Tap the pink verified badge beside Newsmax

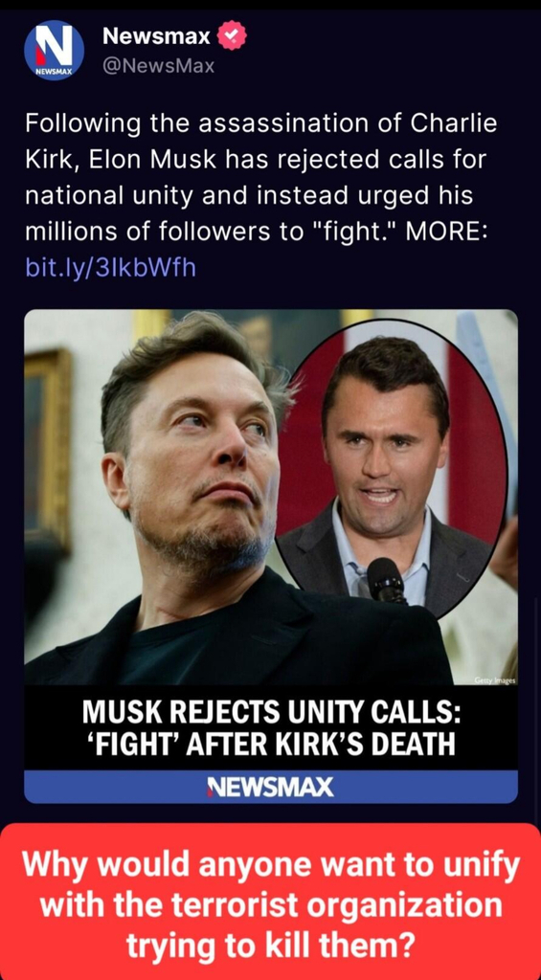pyautogui.click(x=232, y=35)
